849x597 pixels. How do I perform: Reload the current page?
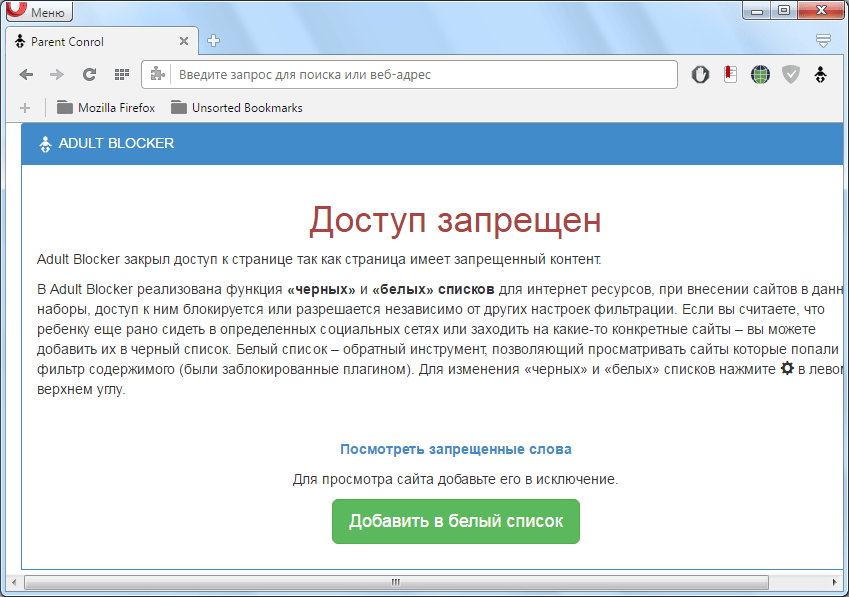coord(89,75)
